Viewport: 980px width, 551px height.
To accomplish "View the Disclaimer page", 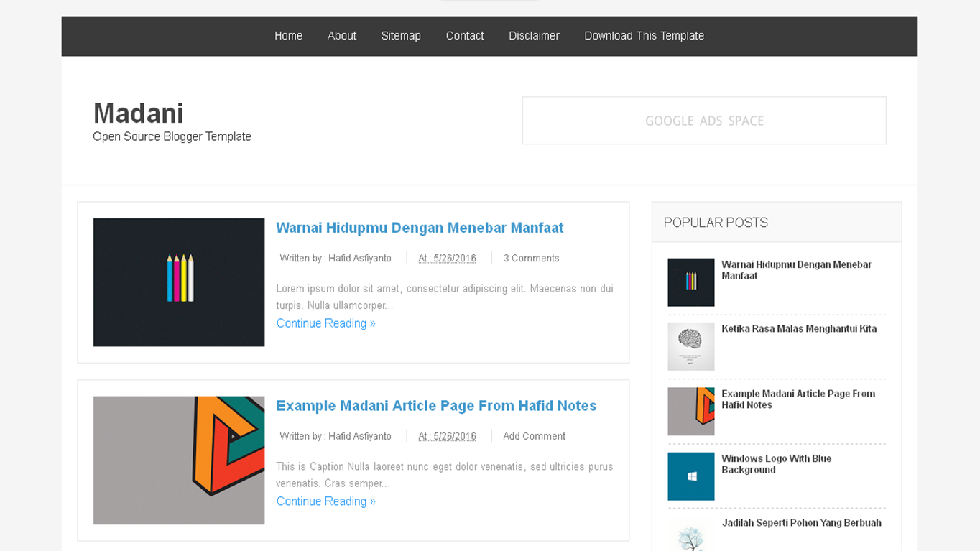I will 534,36.
